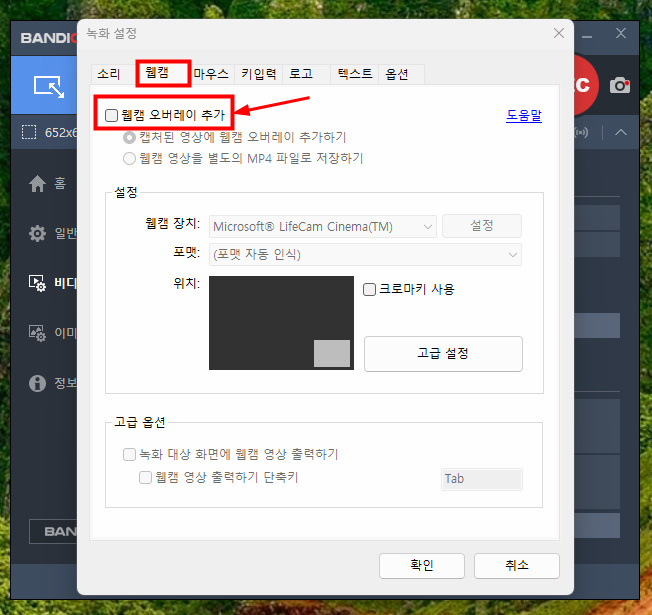Click the info icon in the sidebar
This screenshot has height=615, width=652.
pyautogui.click(x=38, y=383)
